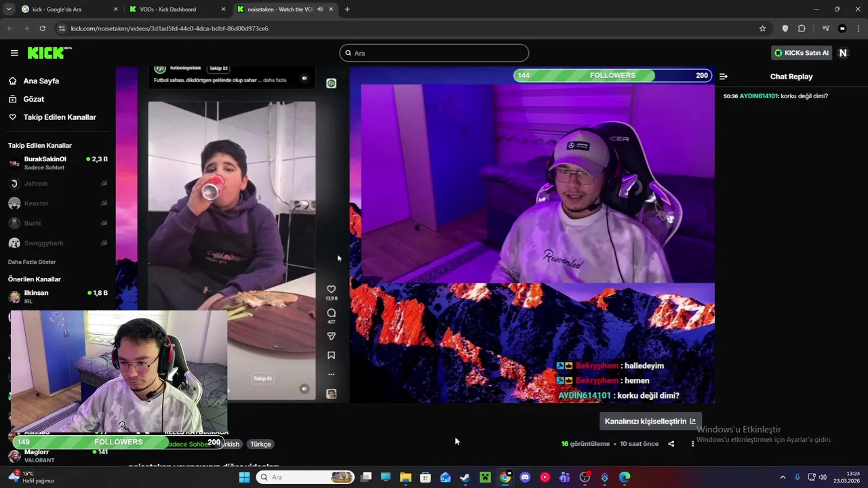This screenshot has height=488, width=868.
Task: Open clock and date 13:24 panel
Action: point(848,477)
